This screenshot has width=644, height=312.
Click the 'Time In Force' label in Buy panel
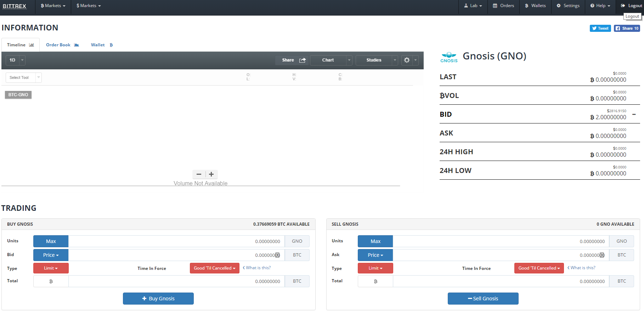tap(152, 268)
